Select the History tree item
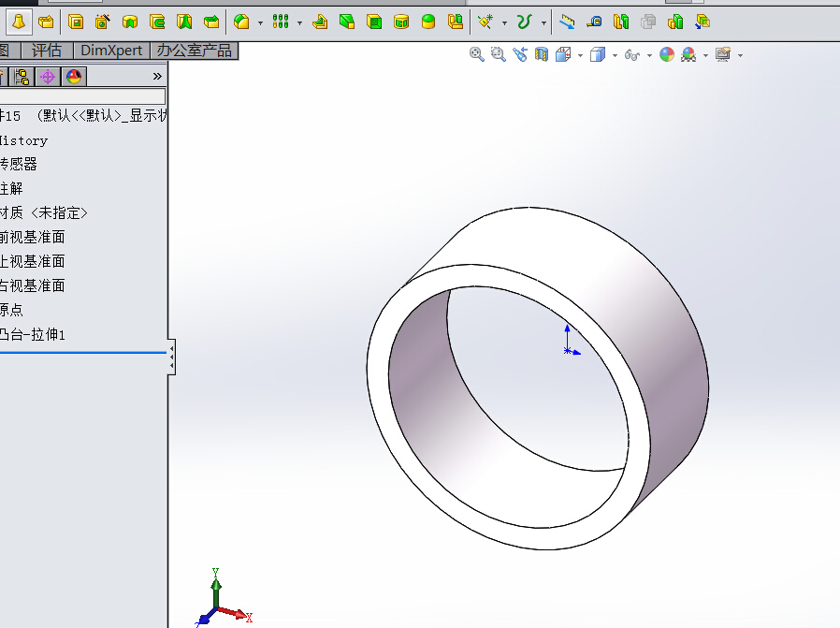840x628 pixels. coord(23,140)
